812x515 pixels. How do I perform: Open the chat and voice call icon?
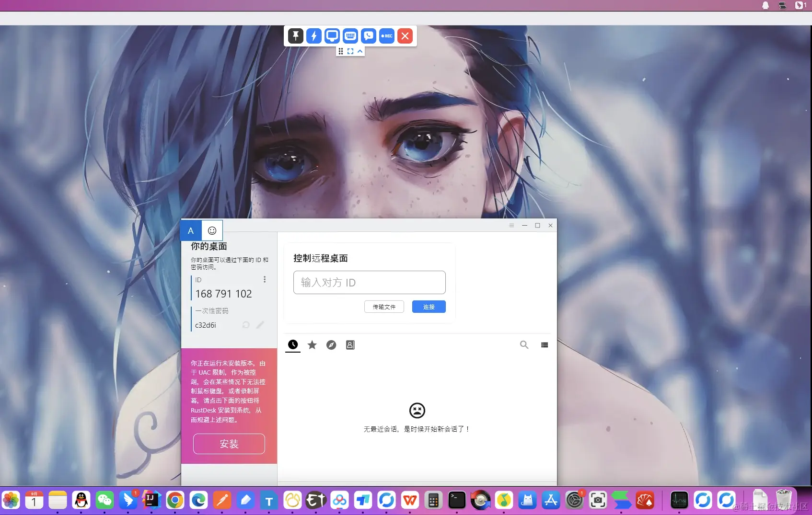[369, 36]
